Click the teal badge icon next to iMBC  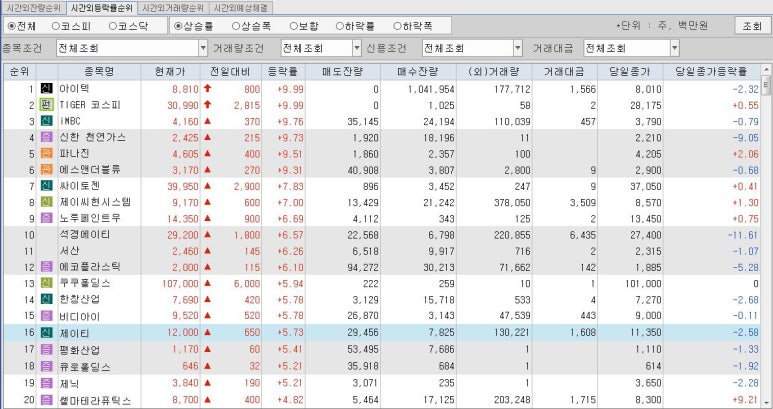(x=47, y=121)
